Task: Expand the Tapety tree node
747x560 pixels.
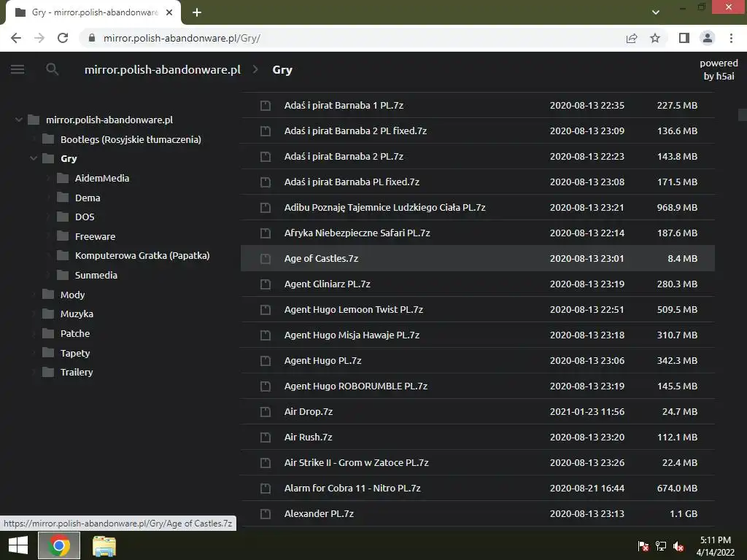Action: [x=34, y=353]
